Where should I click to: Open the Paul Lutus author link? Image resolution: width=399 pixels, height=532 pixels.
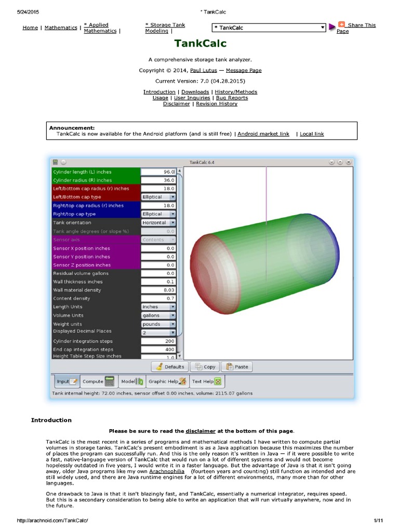(204, 70)
